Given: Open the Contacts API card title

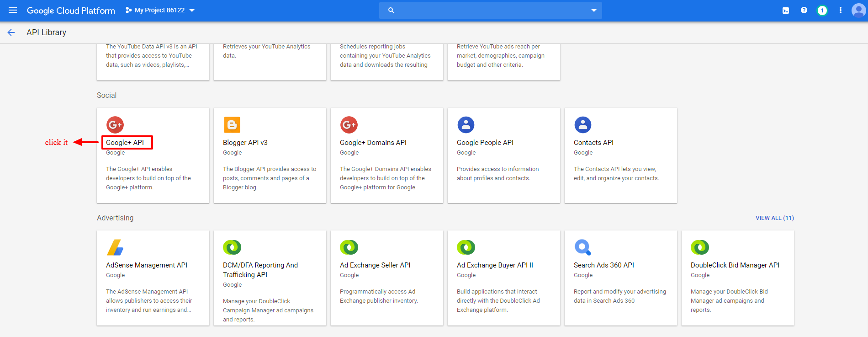Looking at the screenshot, I should pos(593,143).
